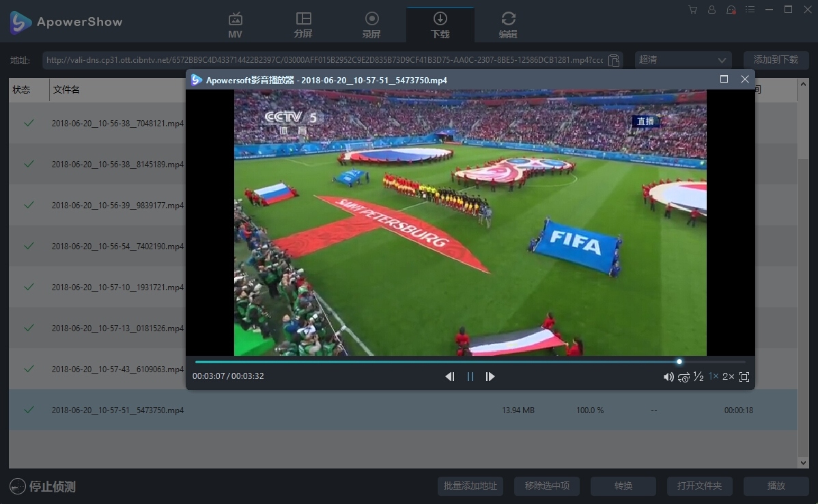Mute the player volume
Viewport: 818px width, 504px height.
point(668,376)
